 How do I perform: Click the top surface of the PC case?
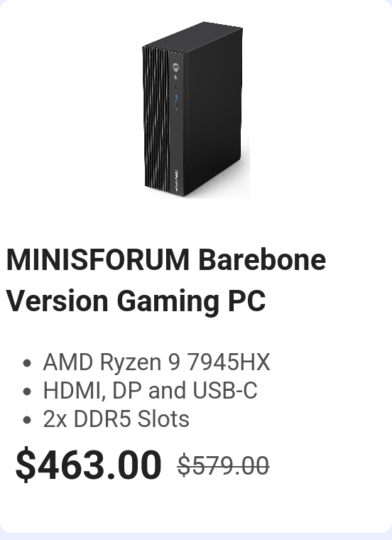click(x=194, y=37)
